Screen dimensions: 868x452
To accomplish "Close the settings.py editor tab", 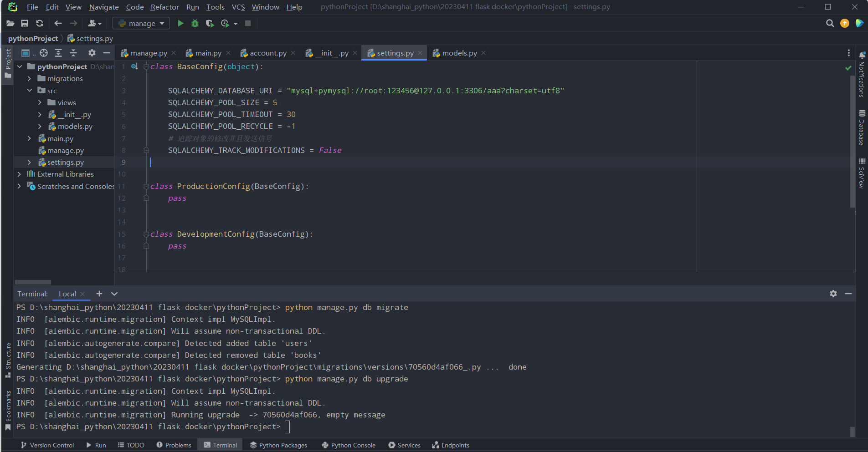I will (420, 53).
